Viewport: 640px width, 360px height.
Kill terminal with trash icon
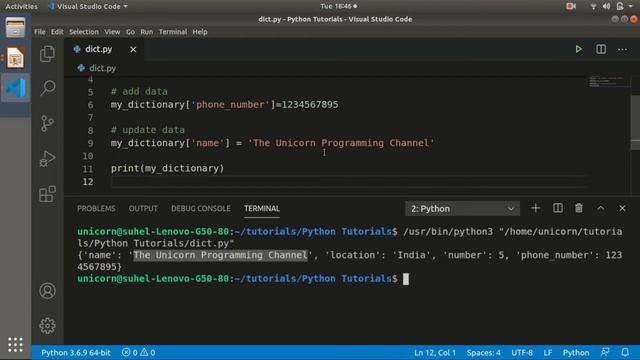(579, 208)
